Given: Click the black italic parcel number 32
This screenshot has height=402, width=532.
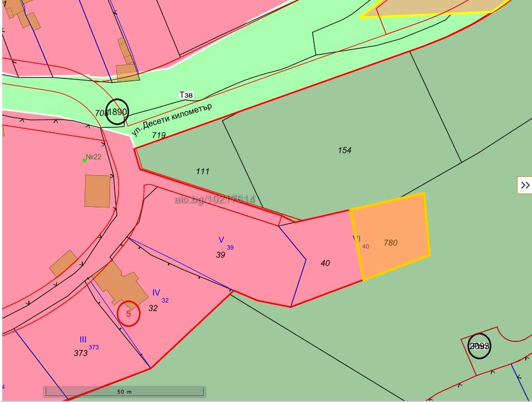Looking at the screenshot, I should [153, 308].
